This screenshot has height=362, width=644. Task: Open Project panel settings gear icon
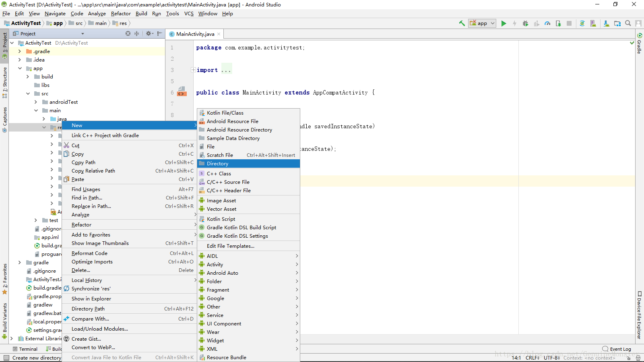click(149, 33)
